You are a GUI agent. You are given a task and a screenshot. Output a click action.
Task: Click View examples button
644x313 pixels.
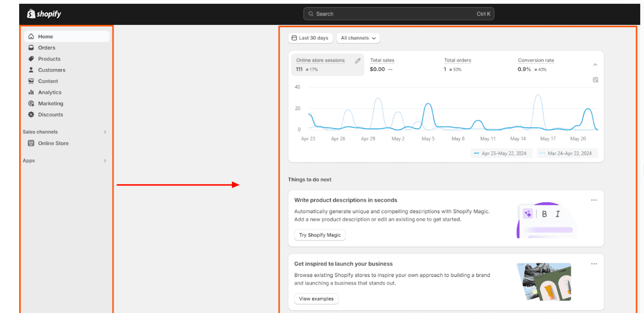[316, 299]
